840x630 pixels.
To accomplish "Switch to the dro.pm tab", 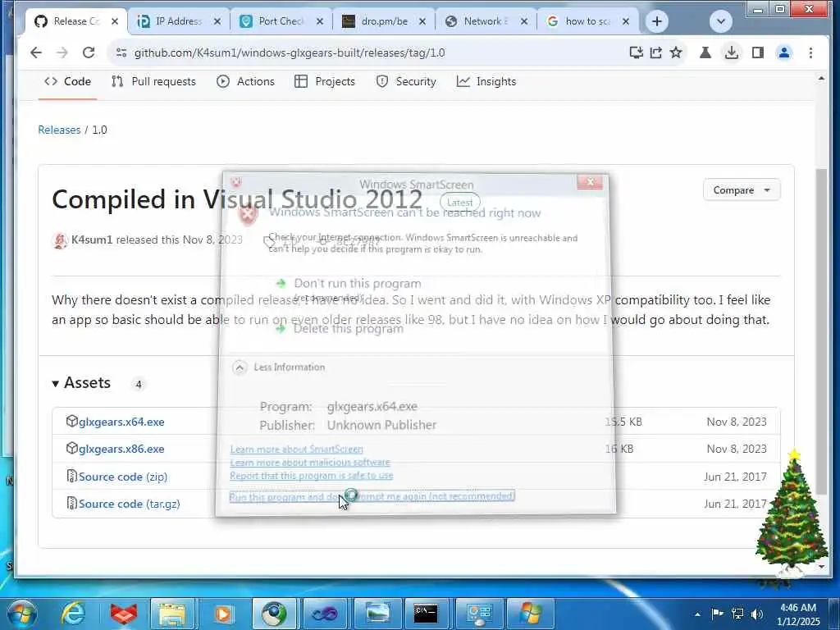I will 384,21.
